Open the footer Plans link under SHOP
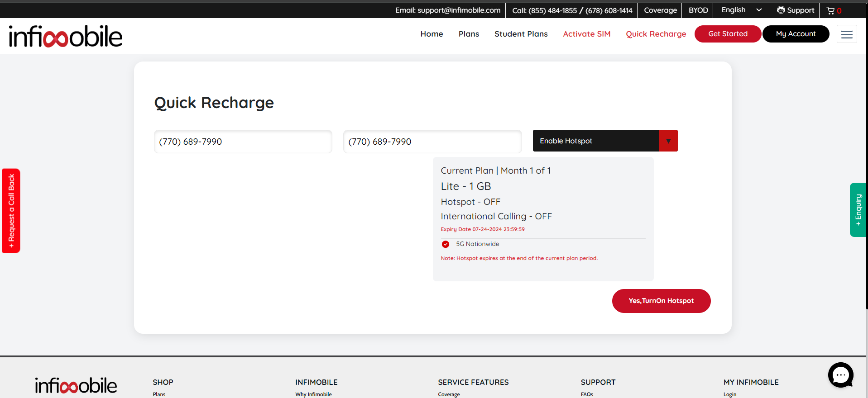Screen dimensions: 868x398 point(159,394)
